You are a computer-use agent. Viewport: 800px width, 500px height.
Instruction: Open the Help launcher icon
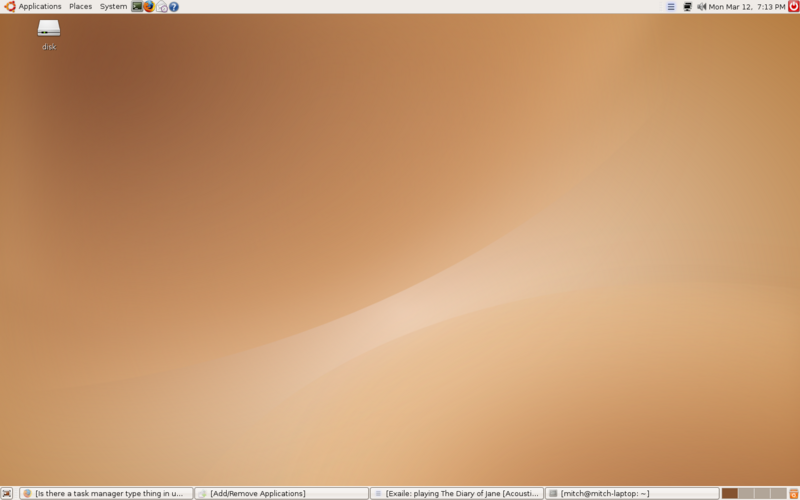[x=174, y=7]
